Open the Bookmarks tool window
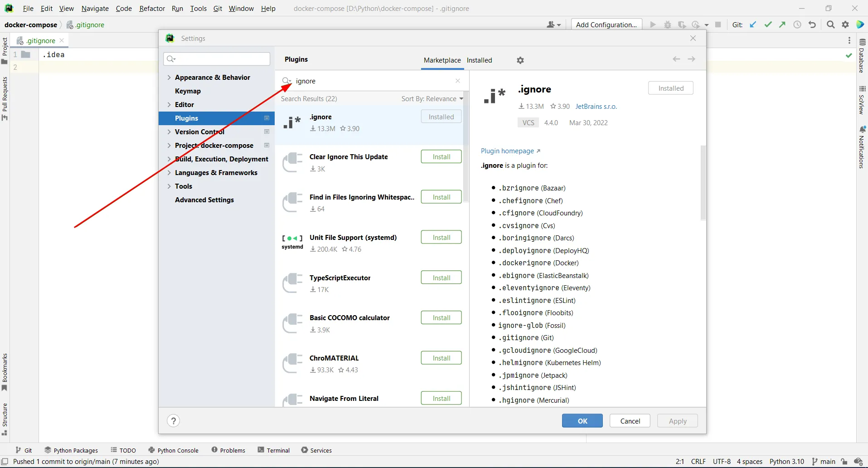 pos(5,372)
